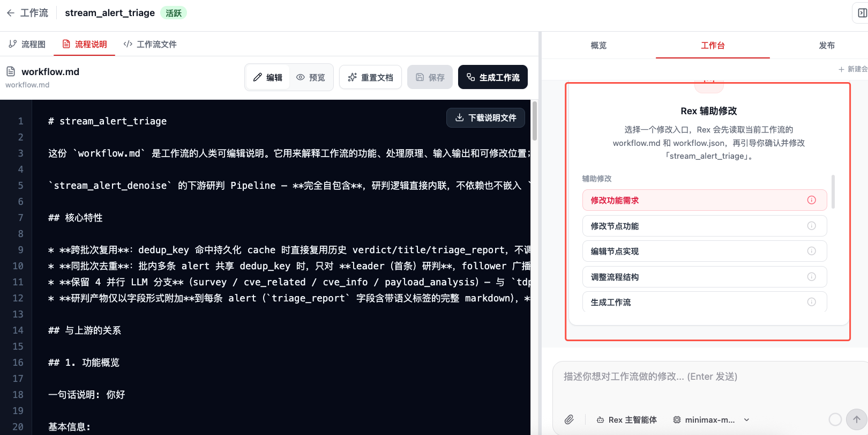Open the 工作流文件 tab
This screenshot has height=435, width=868.
[x=150, y=44]
